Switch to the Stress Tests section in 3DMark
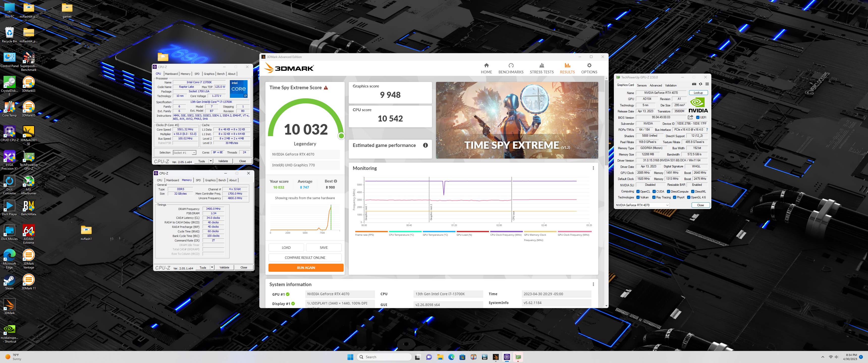Viewport: 868px width, 363px height. pos(541,68)
